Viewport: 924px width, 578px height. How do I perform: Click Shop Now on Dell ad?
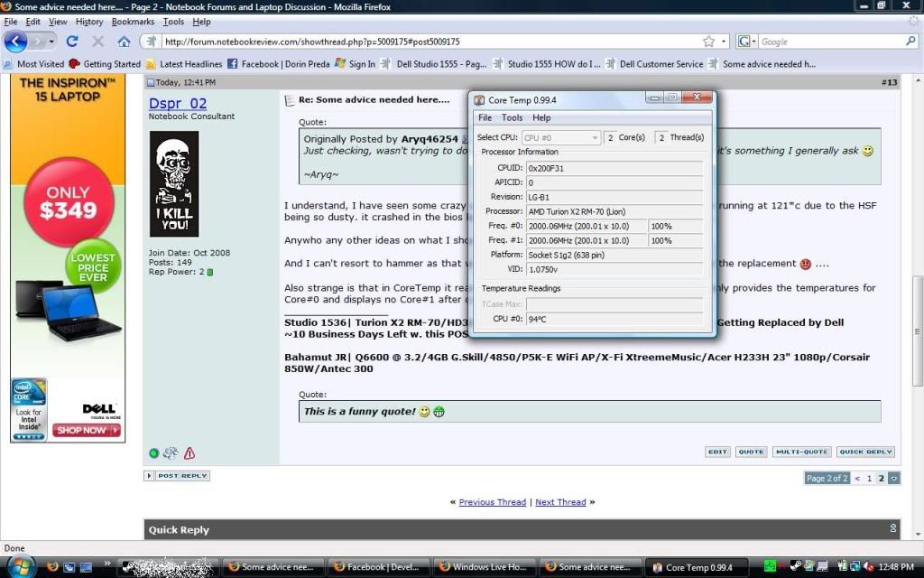tap(86, 430)
